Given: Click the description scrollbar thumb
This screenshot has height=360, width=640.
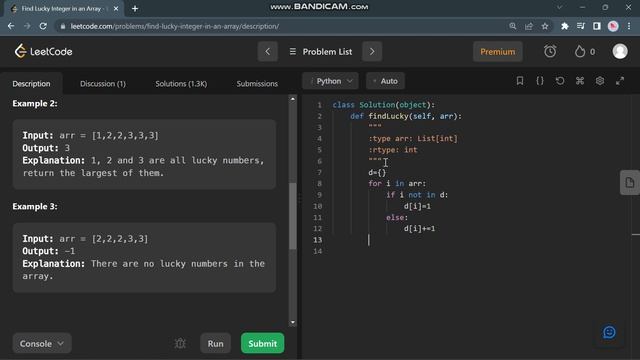Looking at the screenshot, I should tap(292, 216).
